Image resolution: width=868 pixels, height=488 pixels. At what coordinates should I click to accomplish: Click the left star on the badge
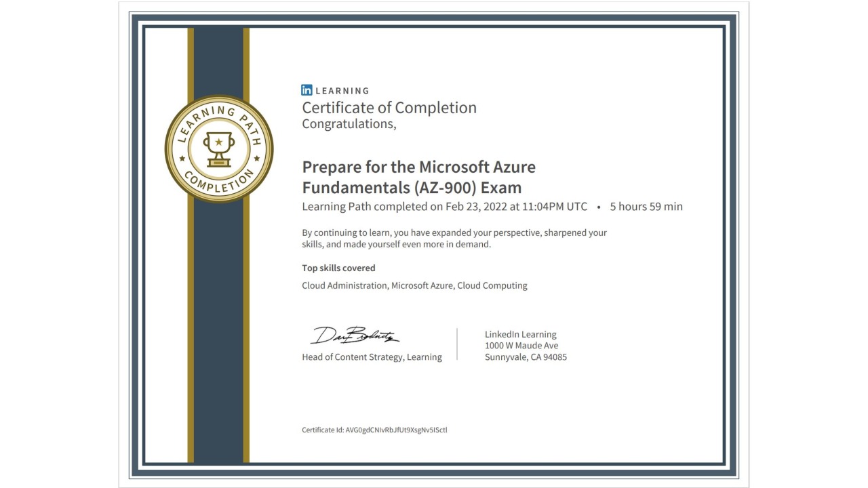click(x=182, y=159)
